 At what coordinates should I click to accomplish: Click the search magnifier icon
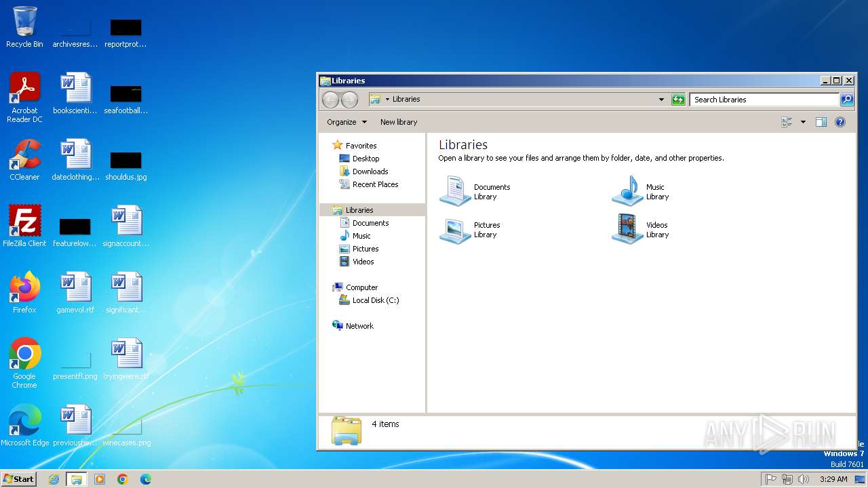(847, 100)
